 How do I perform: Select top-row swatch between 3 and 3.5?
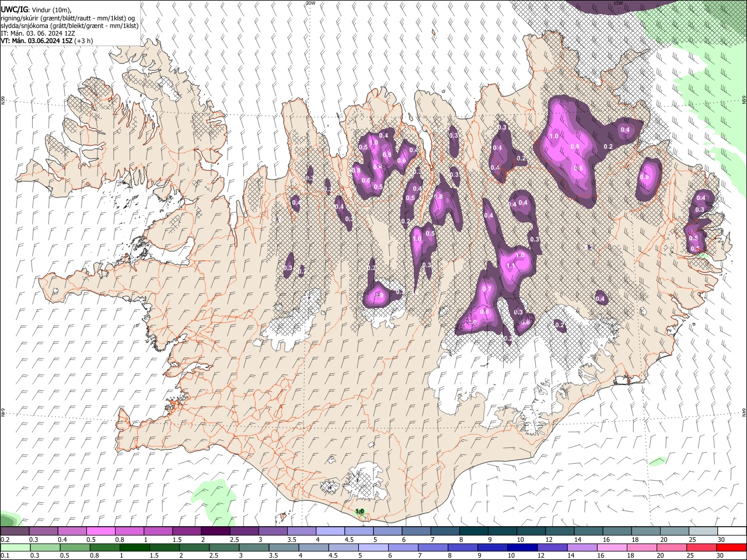coord(273,531)
